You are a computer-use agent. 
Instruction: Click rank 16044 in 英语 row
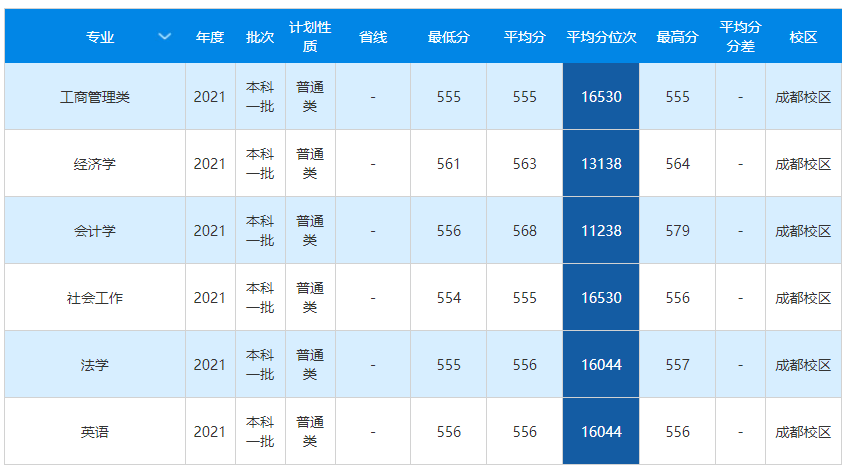tap(601, 432)
